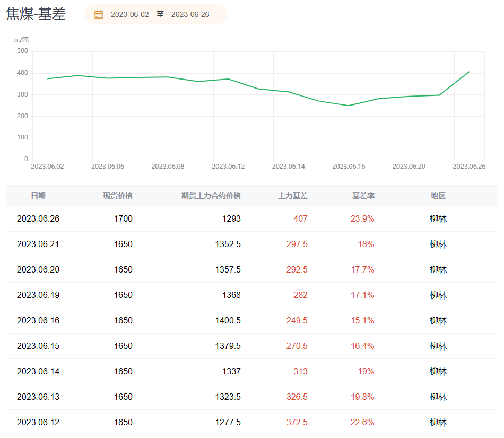Image resolution: width=504 pixels, height=438 pixels.
Task: Select the 日期 column header
Action: click(x=38, y=196)
